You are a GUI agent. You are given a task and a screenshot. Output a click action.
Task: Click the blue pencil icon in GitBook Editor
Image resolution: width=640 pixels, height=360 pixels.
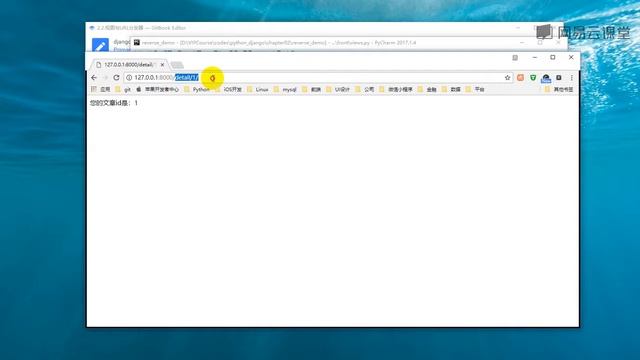pyautogui.click(x=100, y=45)
